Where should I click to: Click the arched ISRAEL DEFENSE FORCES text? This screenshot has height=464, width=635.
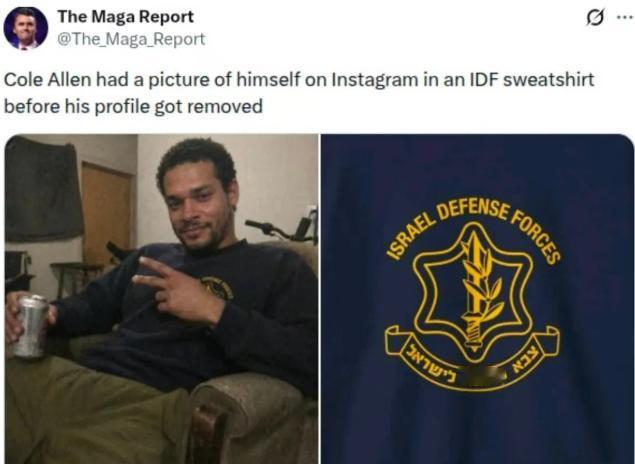[x=474, y=230]
